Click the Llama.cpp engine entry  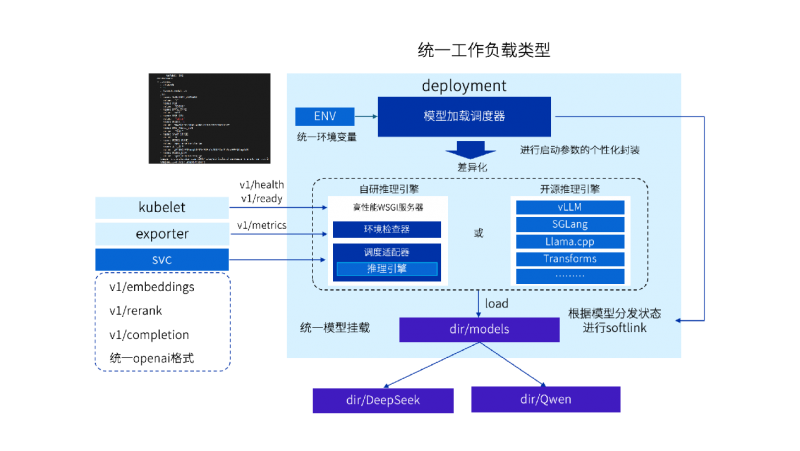pyautogui.click(x=570, y=241)
